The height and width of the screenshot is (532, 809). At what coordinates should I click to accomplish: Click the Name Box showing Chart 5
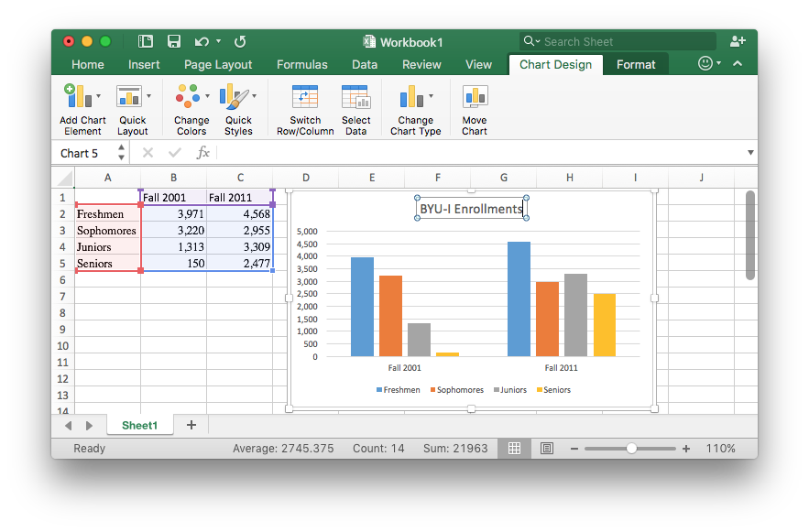[x=85, y=153]
